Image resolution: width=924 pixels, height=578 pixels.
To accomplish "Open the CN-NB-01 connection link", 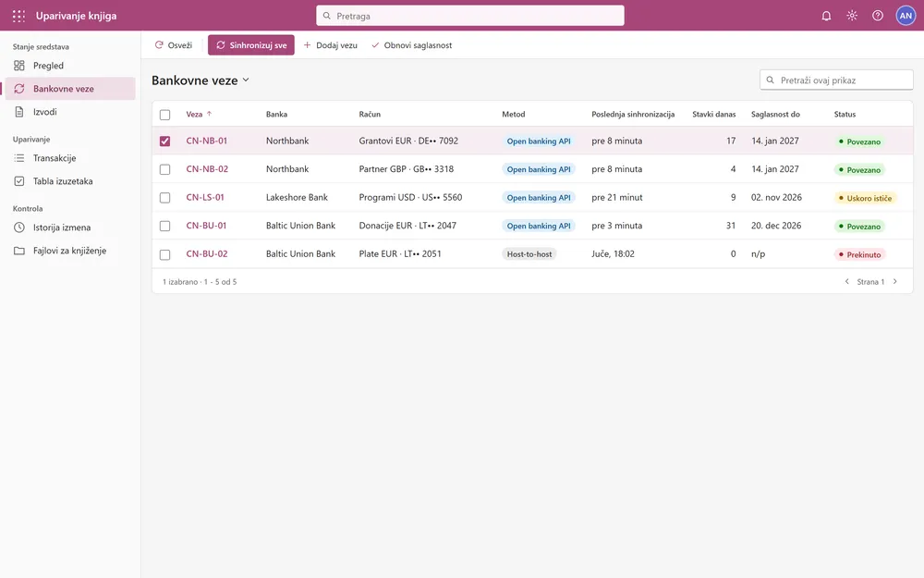I will click(206, 141).
